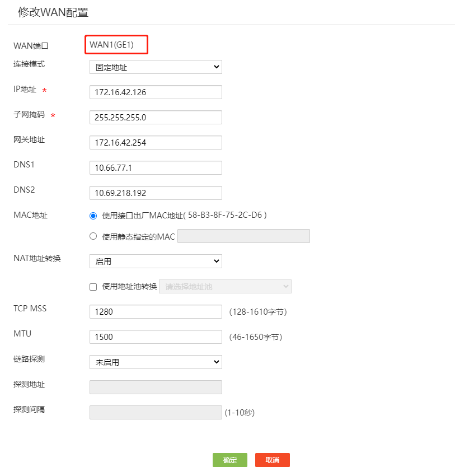Click the green 确定 button
The width and height of the screenshot is (455, 476).
[x=230, y=460]
